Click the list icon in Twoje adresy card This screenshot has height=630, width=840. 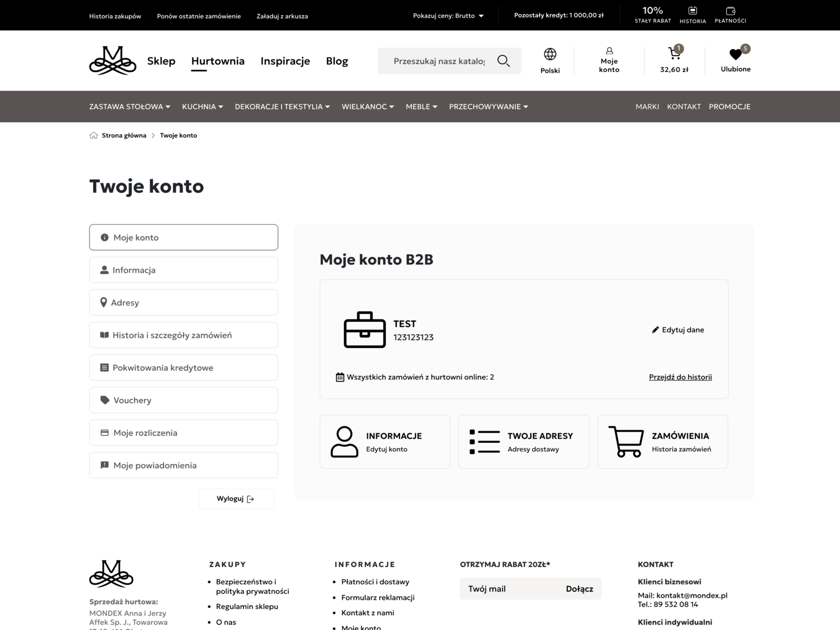[485, 442]
